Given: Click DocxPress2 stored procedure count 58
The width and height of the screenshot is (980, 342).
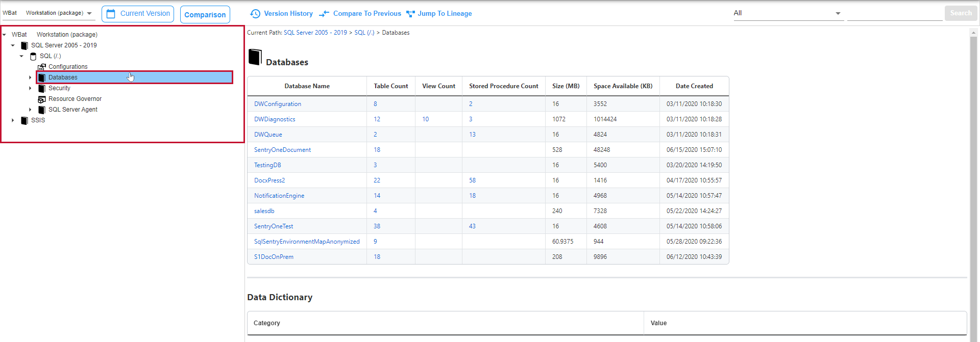Looking at the screenshot, I should (x=473, y=180).
